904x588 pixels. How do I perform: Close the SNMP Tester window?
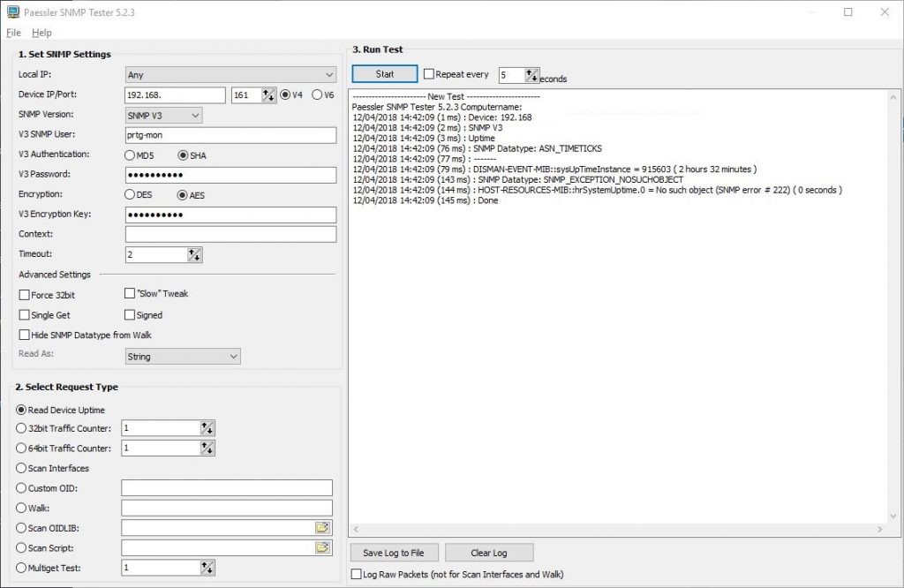tap(885, 12)
